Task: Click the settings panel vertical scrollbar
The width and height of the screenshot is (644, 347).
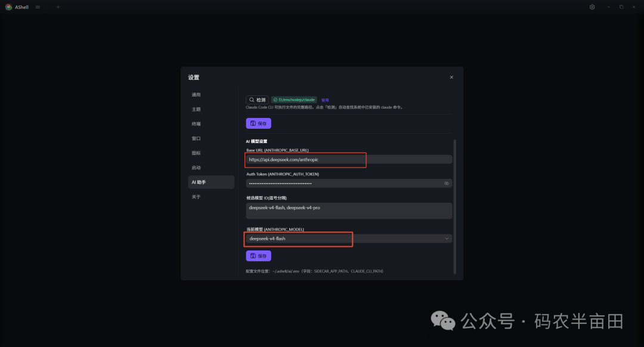Action: tap(454, 206)
